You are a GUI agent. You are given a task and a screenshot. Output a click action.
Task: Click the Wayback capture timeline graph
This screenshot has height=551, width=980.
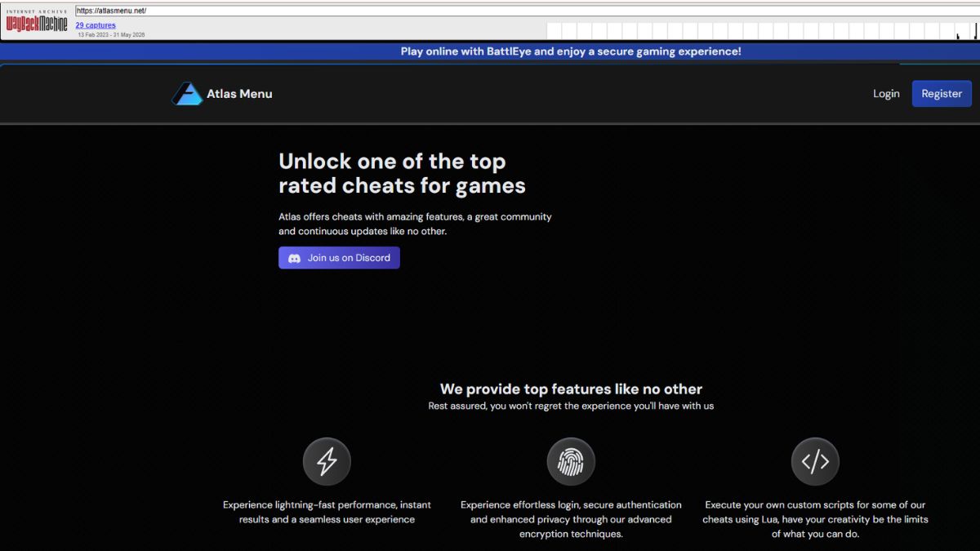point(765,31)
